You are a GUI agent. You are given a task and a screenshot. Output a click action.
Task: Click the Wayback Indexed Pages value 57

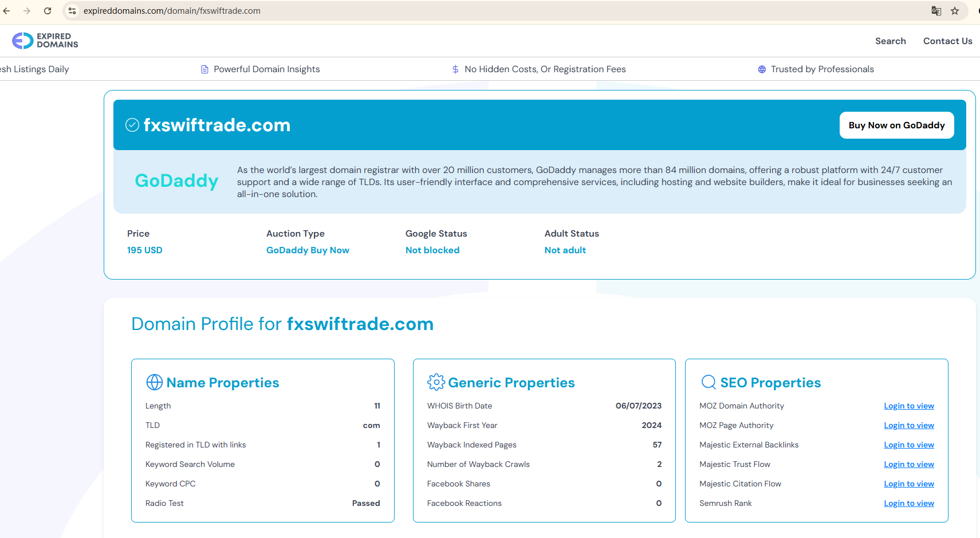click(x=657, y=445)
